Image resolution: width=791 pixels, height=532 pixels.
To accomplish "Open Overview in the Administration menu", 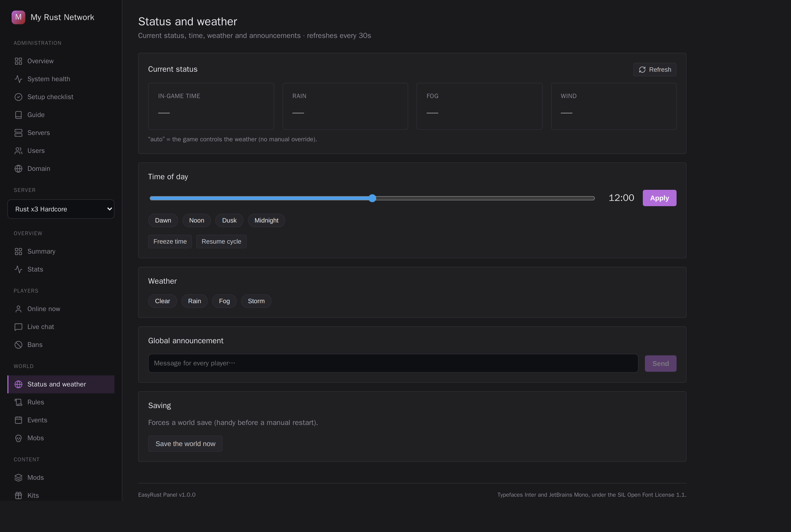I will click(x=61, y=61).
